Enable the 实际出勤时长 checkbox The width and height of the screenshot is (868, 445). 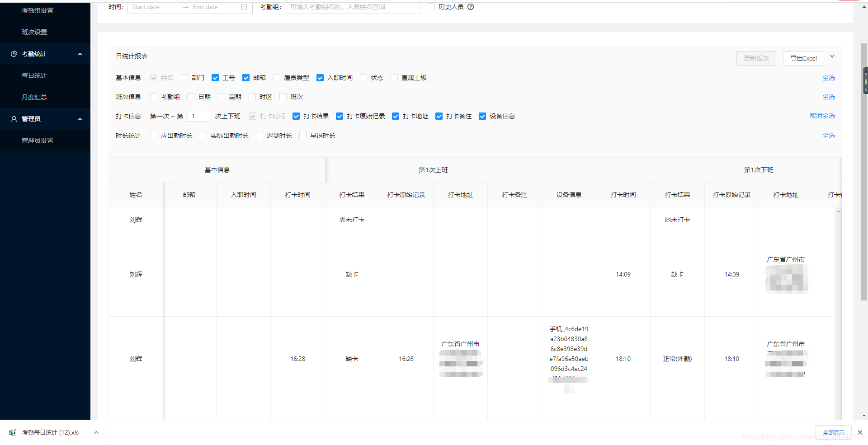point(203,136)
